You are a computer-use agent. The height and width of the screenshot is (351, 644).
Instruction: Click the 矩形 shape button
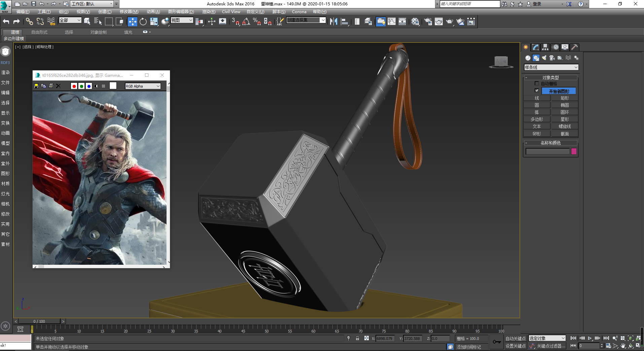pyautogui.click(x=565, y=98)
